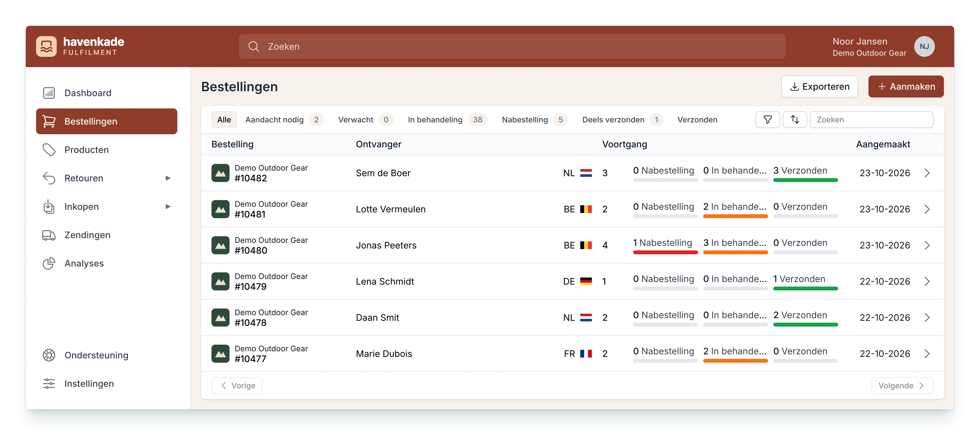This screenshot has width=980, height=435.
Task: Click the shop icon for order #10482
Action: [x=221, y=173]
